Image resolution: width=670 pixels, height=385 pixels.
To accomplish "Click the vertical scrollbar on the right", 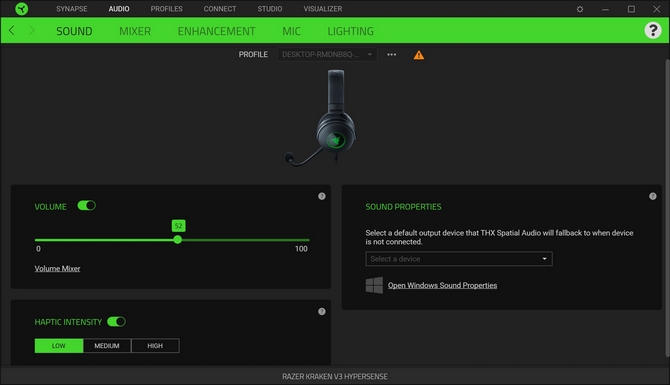I will click(667, 208).
